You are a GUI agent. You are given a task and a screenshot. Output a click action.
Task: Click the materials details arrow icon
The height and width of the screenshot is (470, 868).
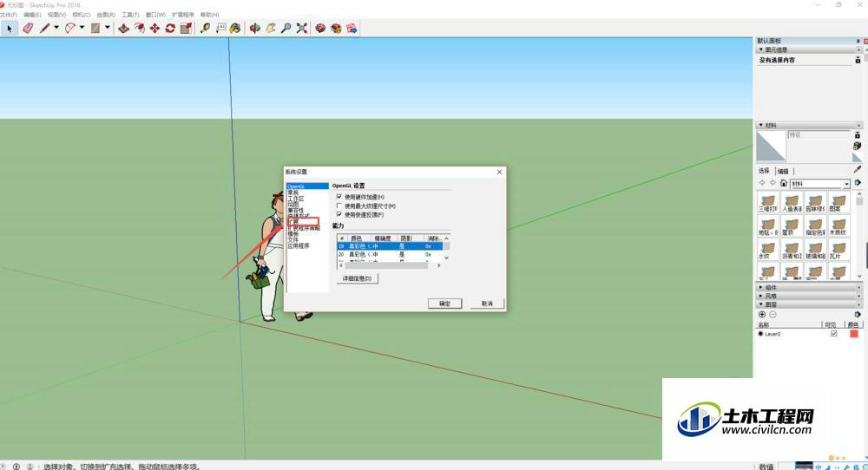[x=858, y=183]
